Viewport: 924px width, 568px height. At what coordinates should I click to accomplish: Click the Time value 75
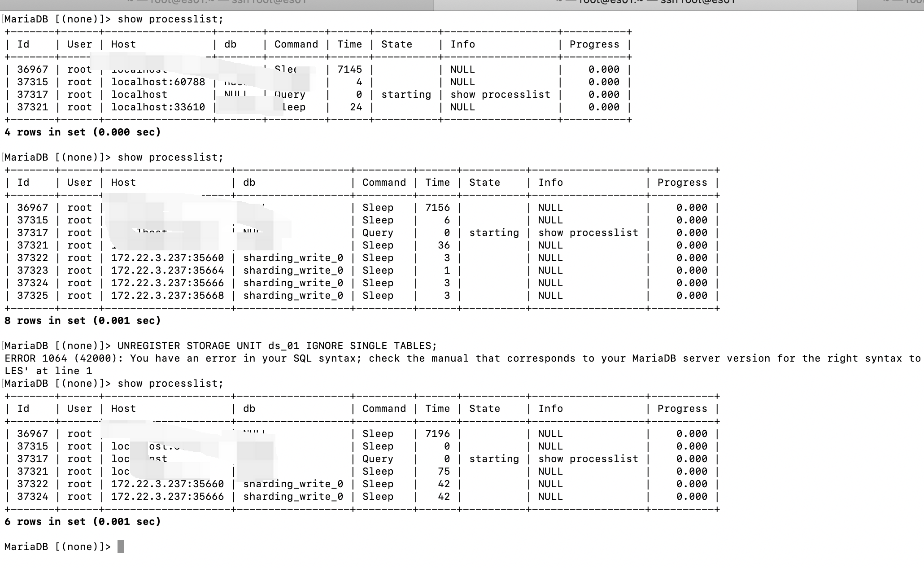pyautogui.click(x=444, y=472)
